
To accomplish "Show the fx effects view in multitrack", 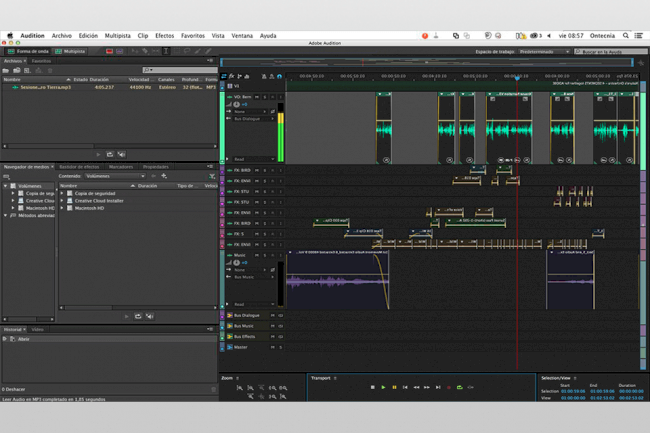I will (232, 76).
